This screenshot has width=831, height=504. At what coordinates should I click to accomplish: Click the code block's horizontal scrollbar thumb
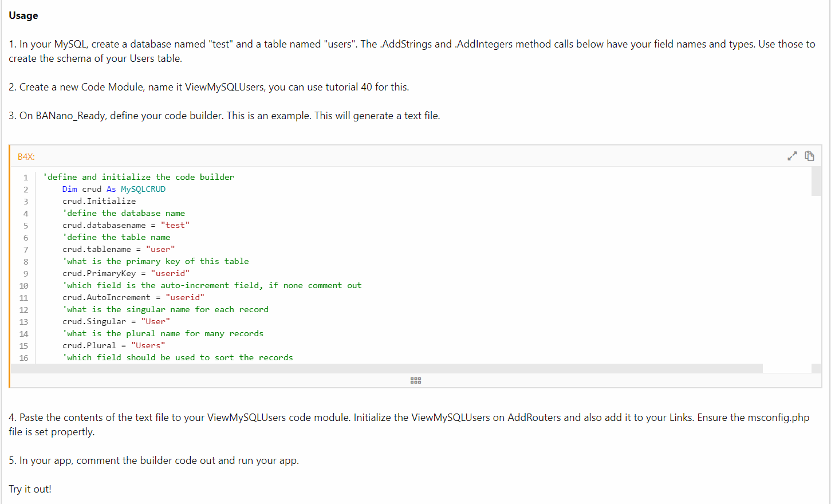(387, 368)
